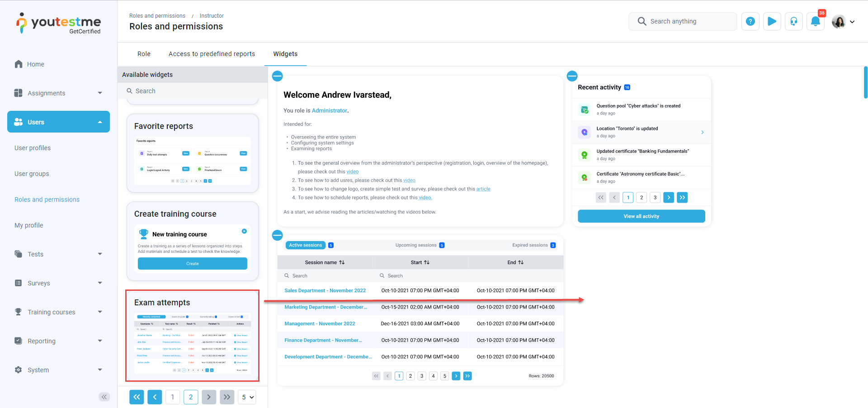Click the Administrator role link
The height and width of the screenshot is (408, 868).
tap(330, 110)
